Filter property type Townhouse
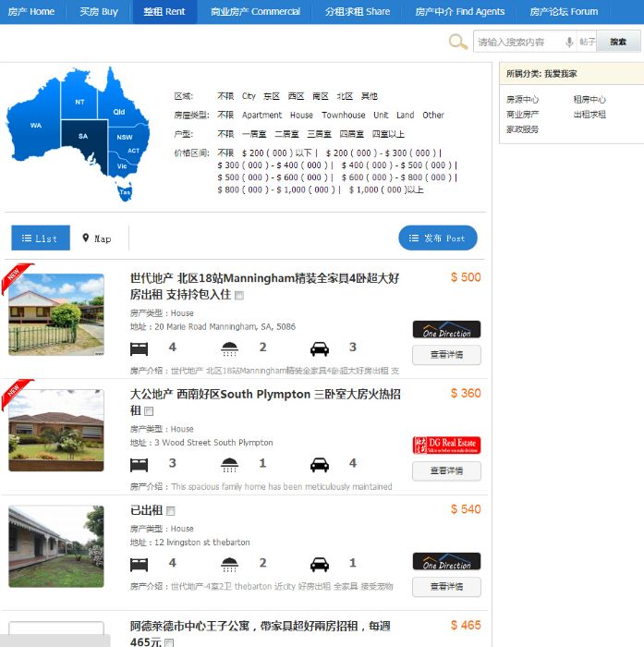Image resolution: width=644 pixels, height=647 pixels. click(x=343, y=116)
